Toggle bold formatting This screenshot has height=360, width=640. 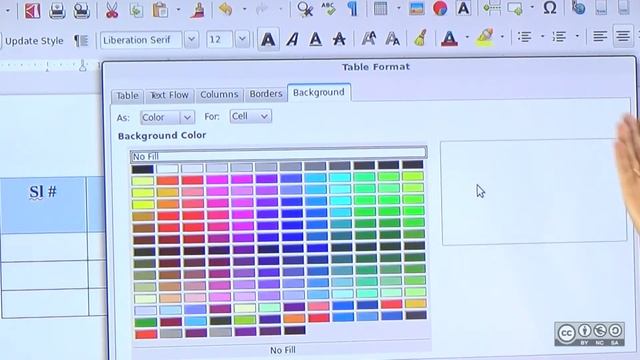pos(268,40)
